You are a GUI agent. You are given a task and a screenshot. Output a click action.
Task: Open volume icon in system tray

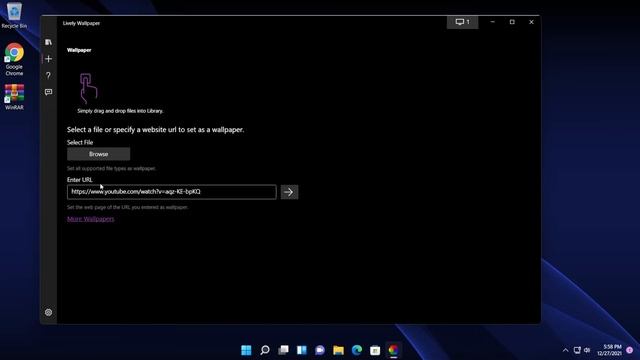tap(587, 350)
